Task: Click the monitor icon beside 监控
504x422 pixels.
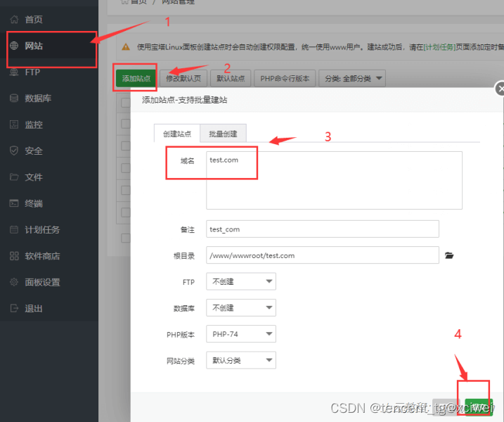Action: (x=14, y=124)
